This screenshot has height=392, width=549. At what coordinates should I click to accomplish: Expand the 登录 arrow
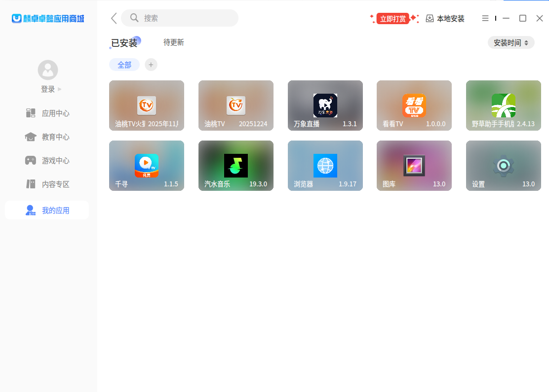click(60, 89)
